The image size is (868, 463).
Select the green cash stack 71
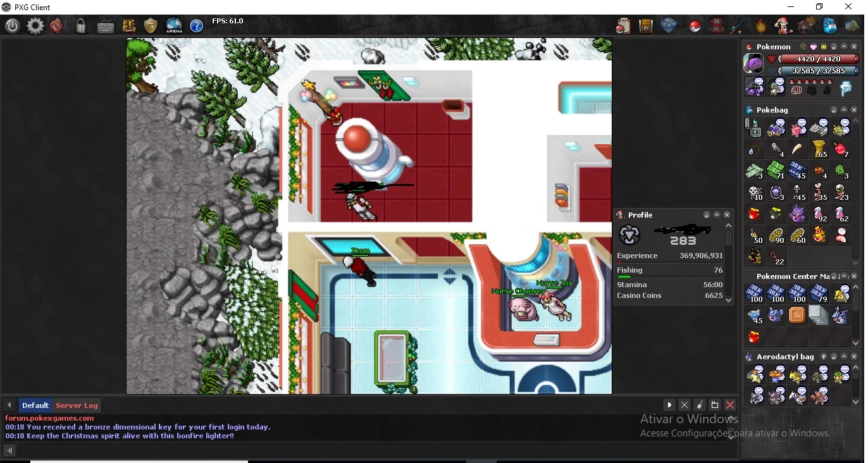point(776,171)
